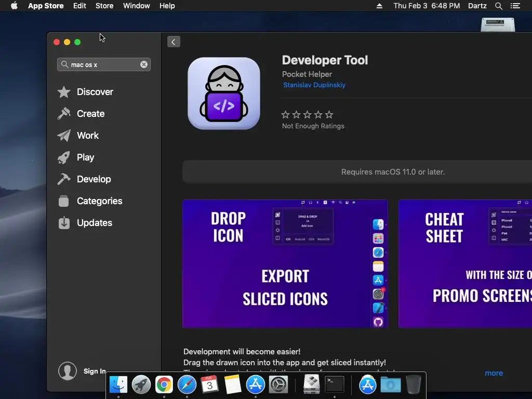View the Drop Icon screenshot
This screenshot has height=399, width=532.
[x=285, y=263]
